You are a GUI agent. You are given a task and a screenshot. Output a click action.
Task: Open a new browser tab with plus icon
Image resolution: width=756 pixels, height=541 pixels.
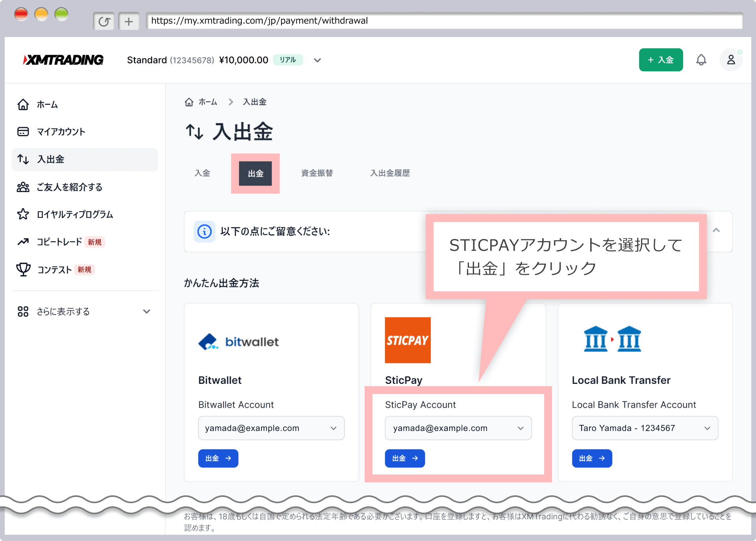pyautogui.click(x=129, y=21)
